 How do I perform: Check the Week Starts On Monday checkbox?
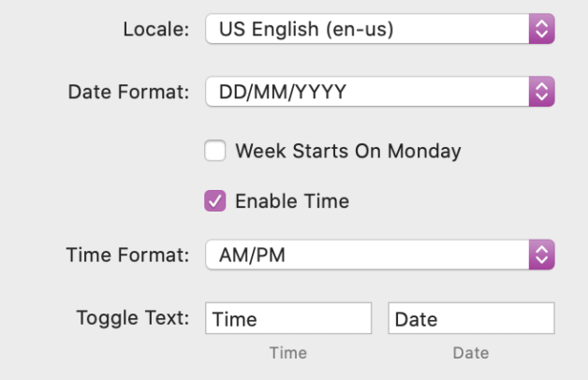[215, 151]
